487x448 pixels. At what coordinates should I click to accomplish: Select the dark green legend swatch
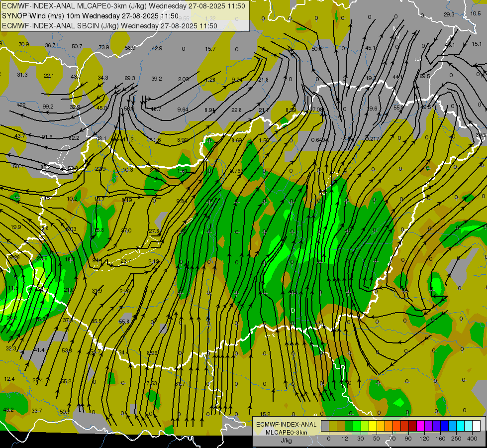[349, 426]
